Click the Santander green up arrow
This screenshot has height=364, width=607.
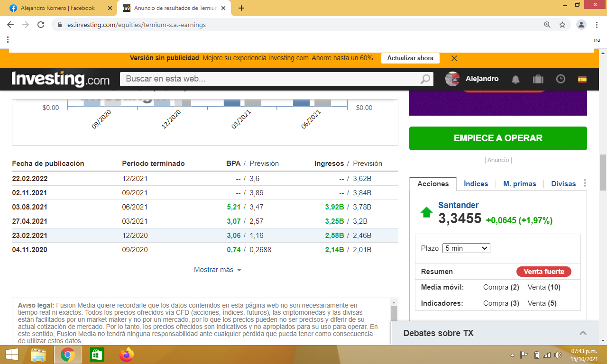tap(426, 212)
